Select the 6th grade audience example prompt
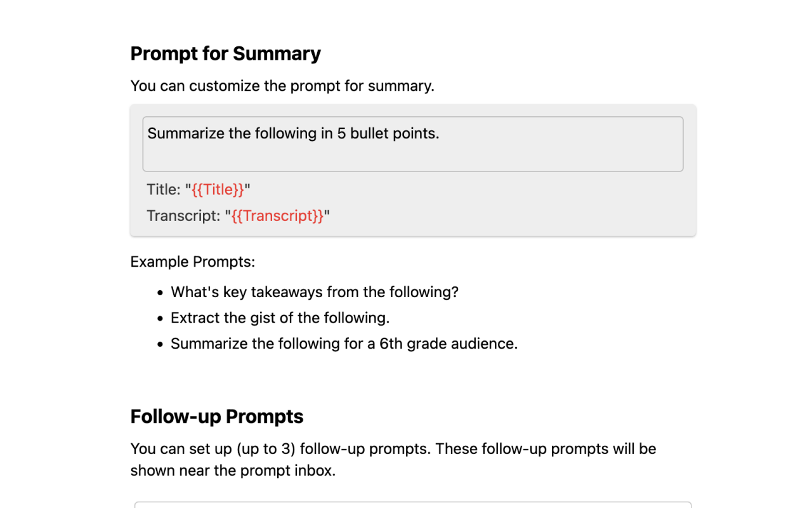This screenshot has width=812, height=508. (x=344, y=344)
